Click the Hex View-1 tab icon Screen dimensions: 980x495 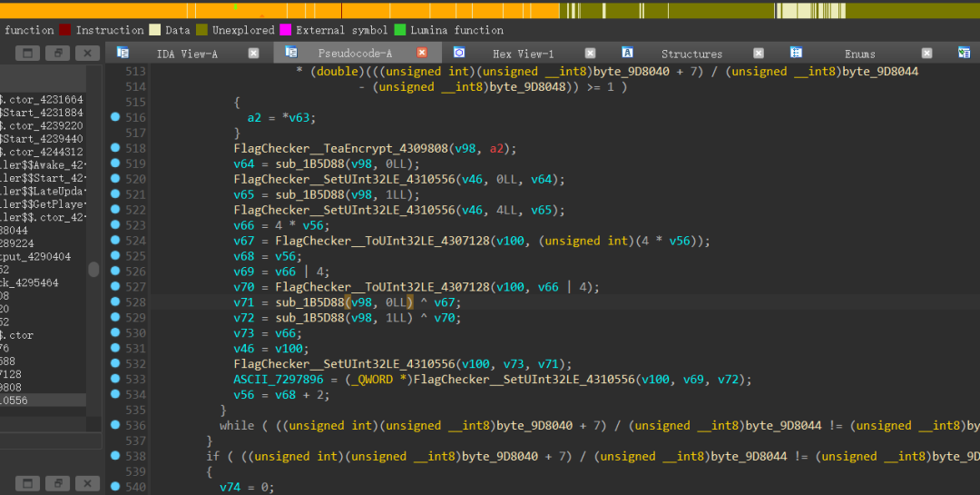pos(459,53)
